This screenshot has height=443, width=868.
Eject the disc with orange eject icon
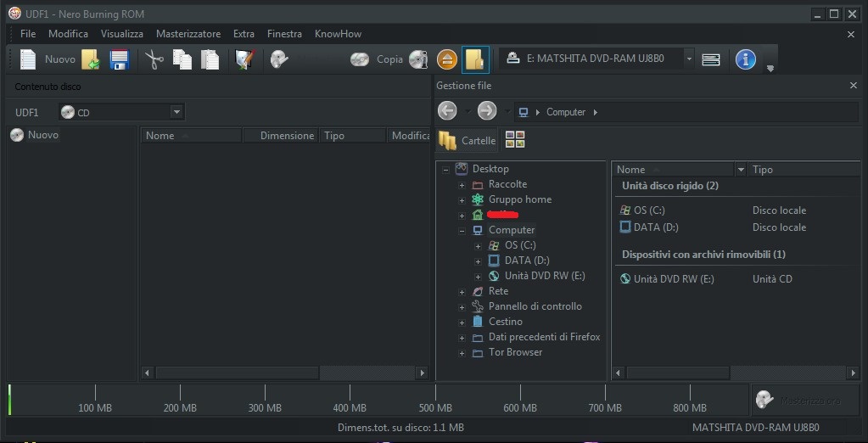click(447, 59)
